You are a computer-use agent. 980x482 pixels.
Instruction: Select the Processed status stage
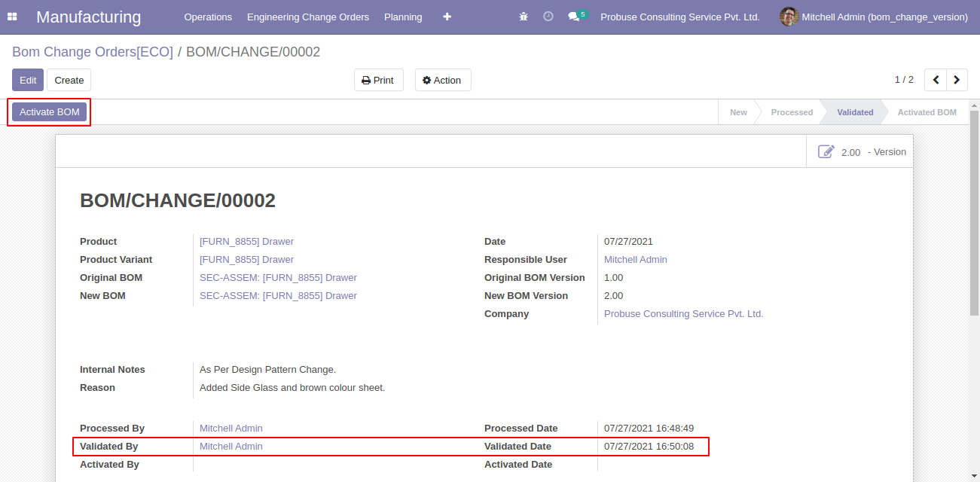click(x=792, y=112)
